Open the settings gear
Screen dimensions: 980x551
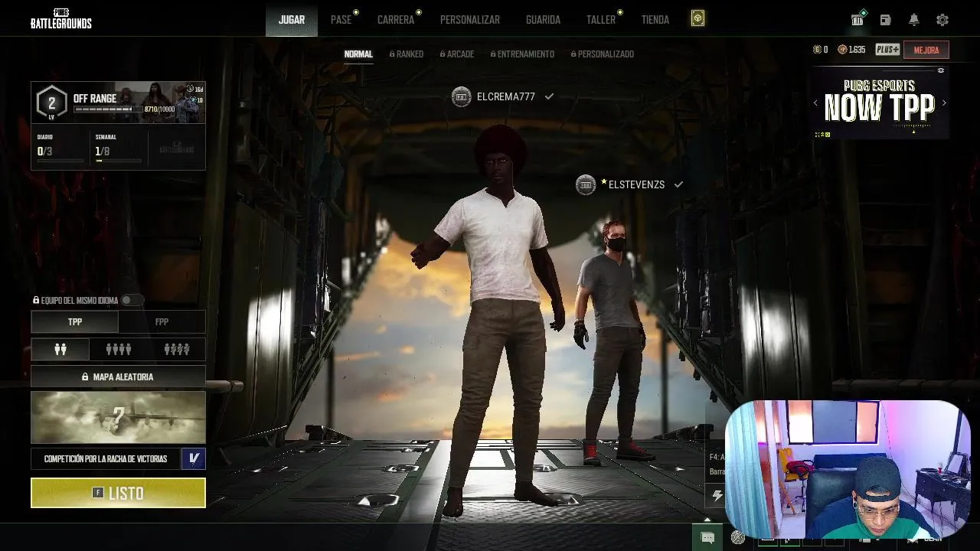click(x=942, y=20)
